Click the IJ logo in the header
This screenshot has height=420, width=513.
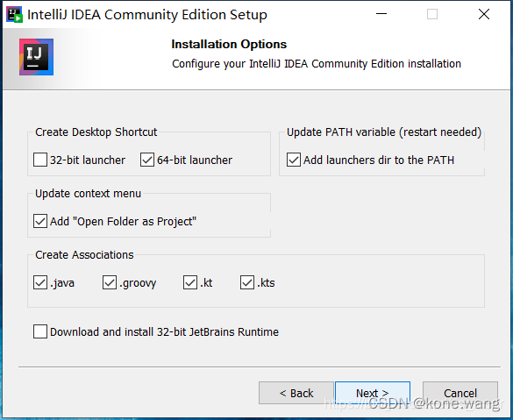pos(36,57)
